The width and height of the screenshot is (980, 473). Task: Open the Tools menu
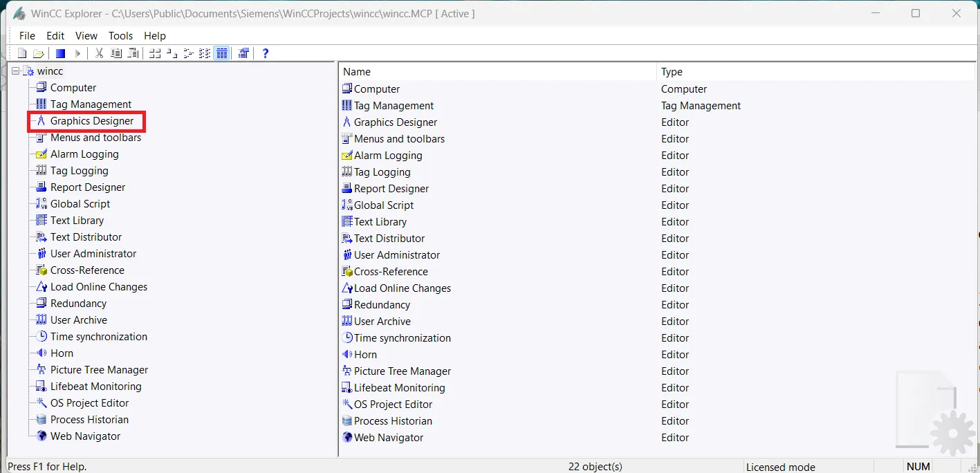click(120, 36)
